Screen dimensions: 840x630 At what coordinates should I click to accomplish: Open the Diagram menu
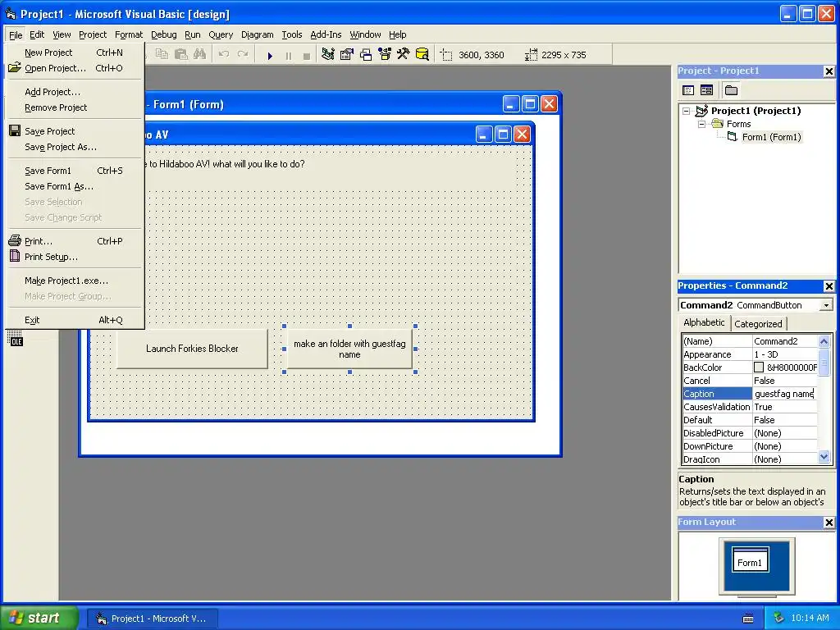pyautogui.click(x=257, y=34)
